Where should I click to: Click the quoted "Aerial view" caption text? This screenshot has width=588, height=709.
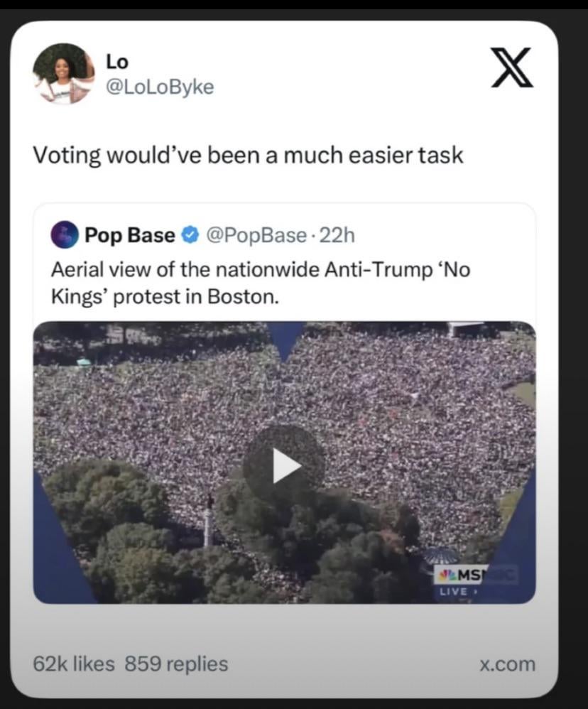coord(260,283)
